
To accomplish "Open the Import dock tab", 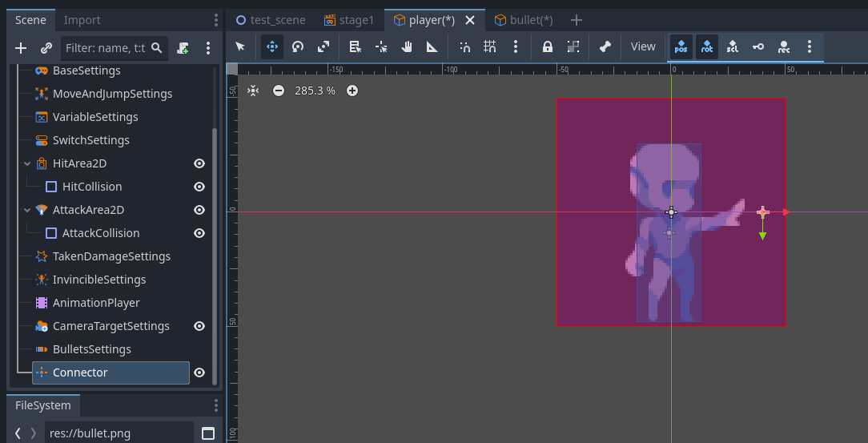I will [82, 20].
